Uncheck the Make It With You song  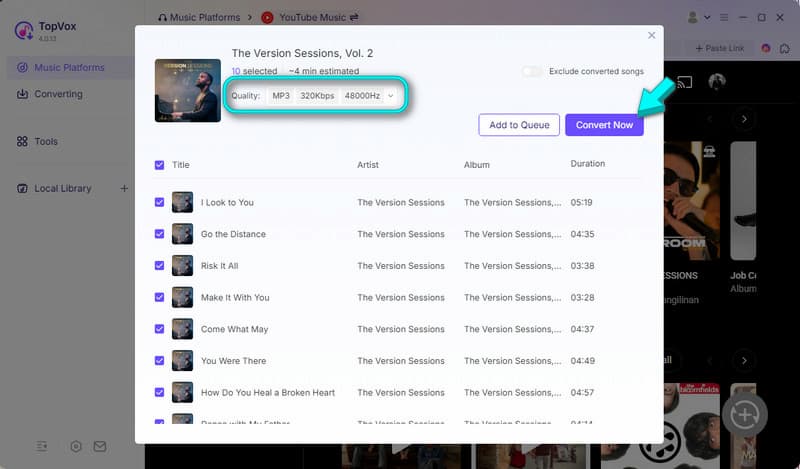pyautogui.click(x=159, y=297)
